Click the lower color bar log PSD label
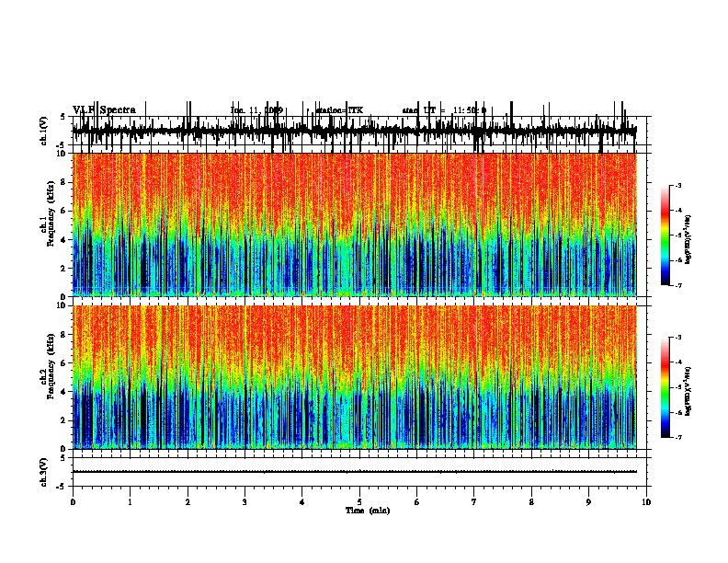The image size is (728, 563). point(688,392)
